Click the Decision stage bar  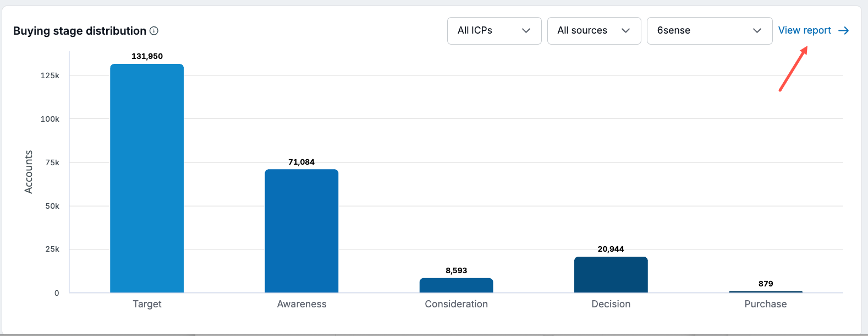point(611,275)
